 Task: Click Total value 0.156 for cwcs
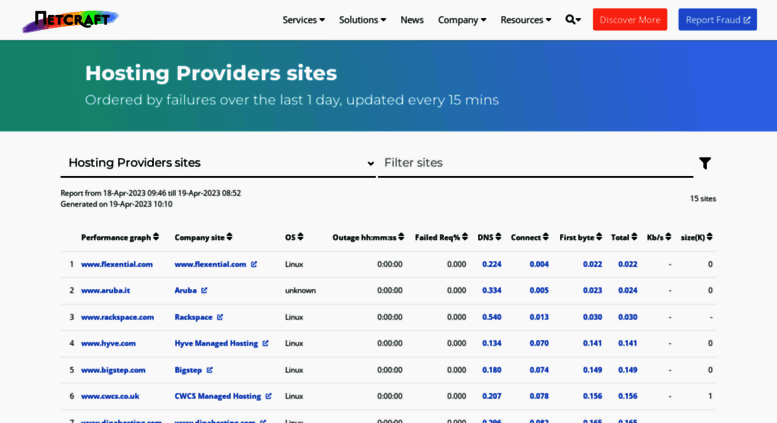[x=627, y=396]
